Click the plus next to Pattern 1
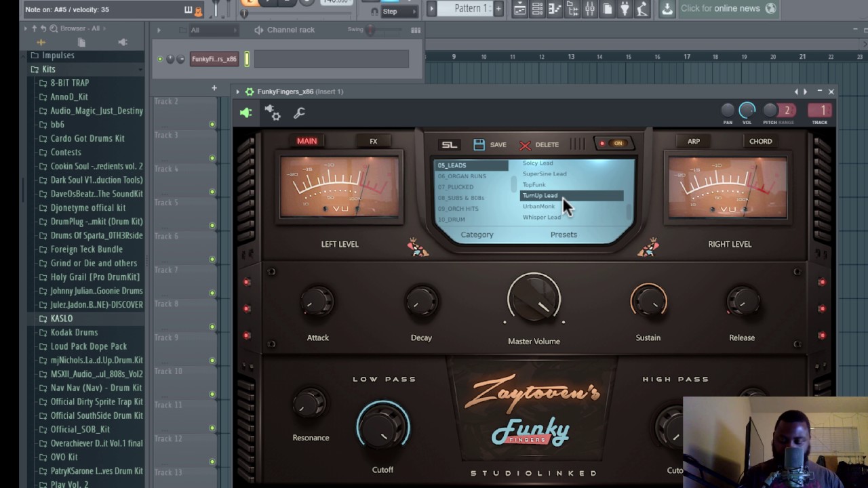The image size is (868, 488). coord(498,8)
